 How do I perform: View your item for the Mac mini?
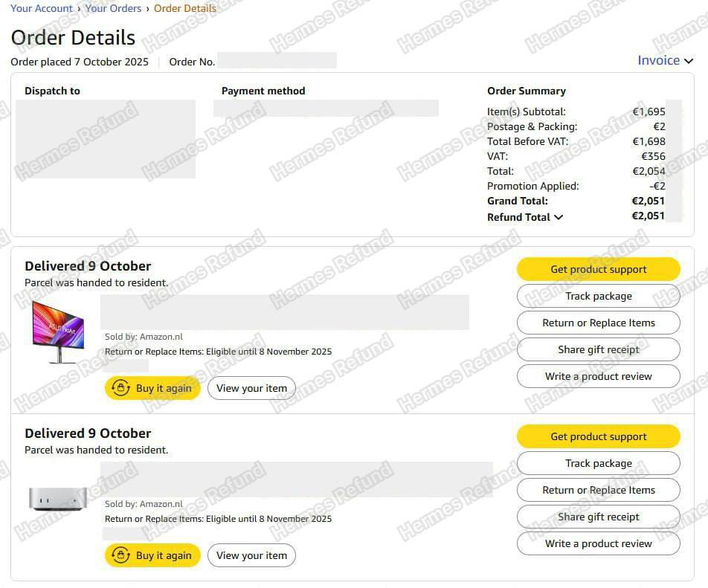[251, 555]
